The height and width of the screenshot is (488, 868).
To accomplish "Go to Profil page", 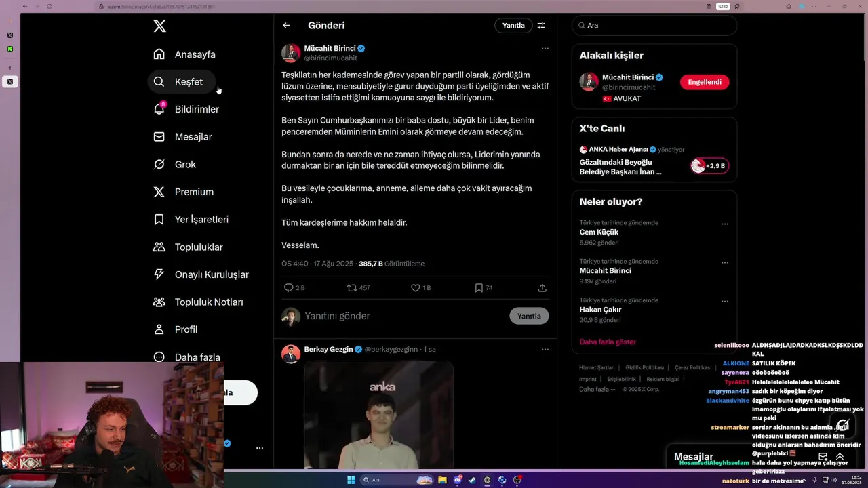I will 176,329.
